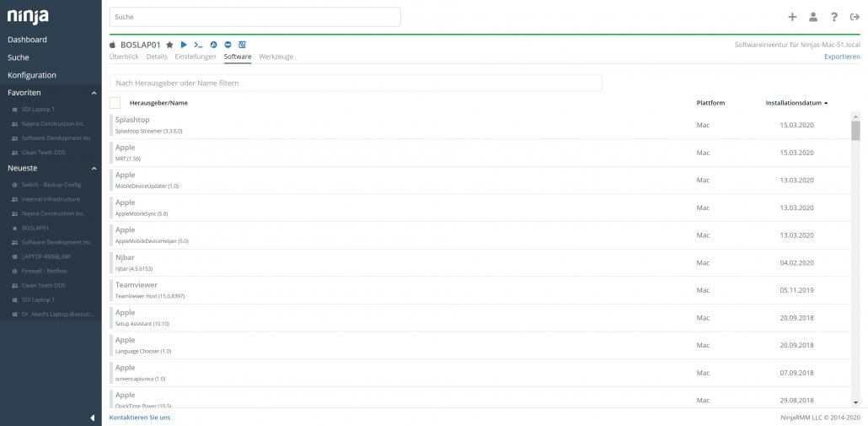This screenshot has height=426, width=868.
Task: Click the favorite star next to BOSLAP01
Action: (x=169, y=45)
